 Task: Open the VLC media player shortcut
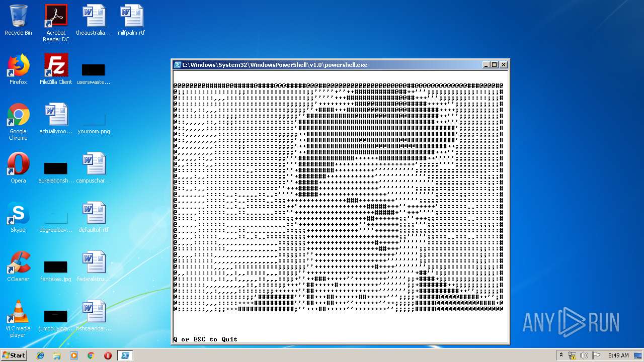[18, 319]
